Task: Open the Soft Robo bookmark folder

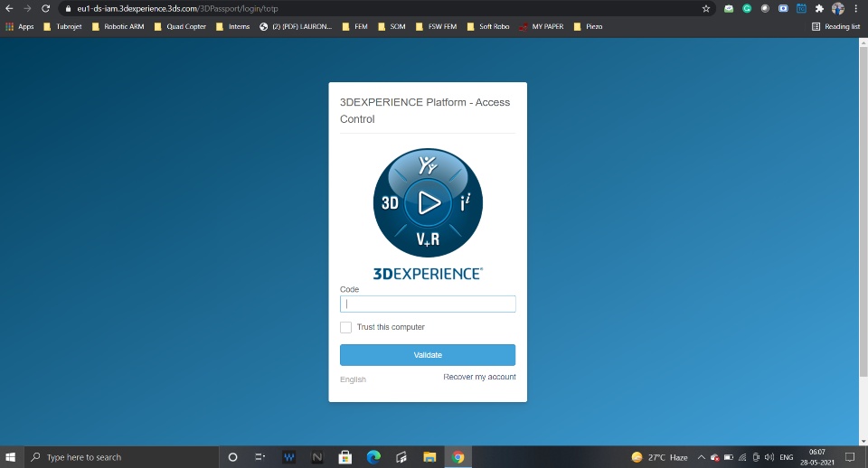Action: tap(488, 26)
